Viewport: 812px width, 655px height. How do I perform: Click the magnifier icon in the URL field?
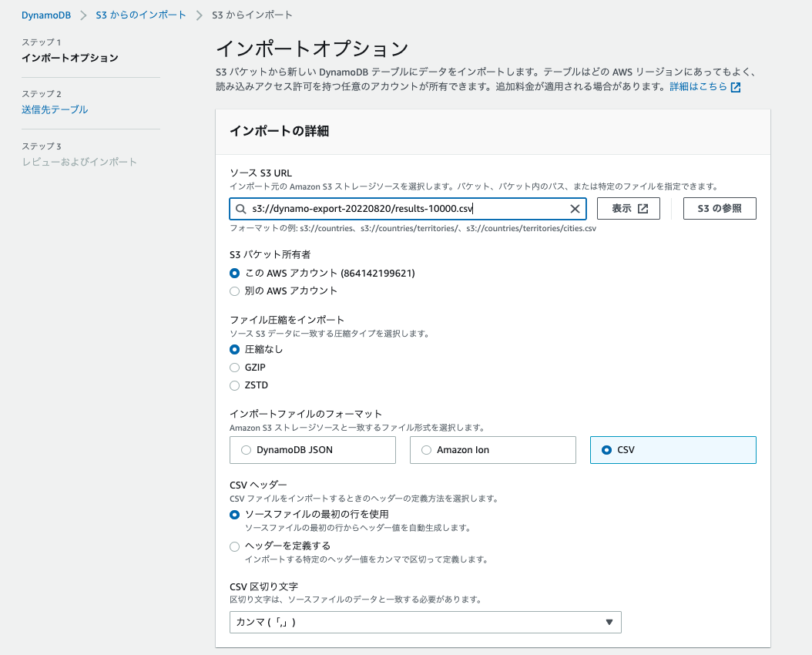click(x=240, y=208)
